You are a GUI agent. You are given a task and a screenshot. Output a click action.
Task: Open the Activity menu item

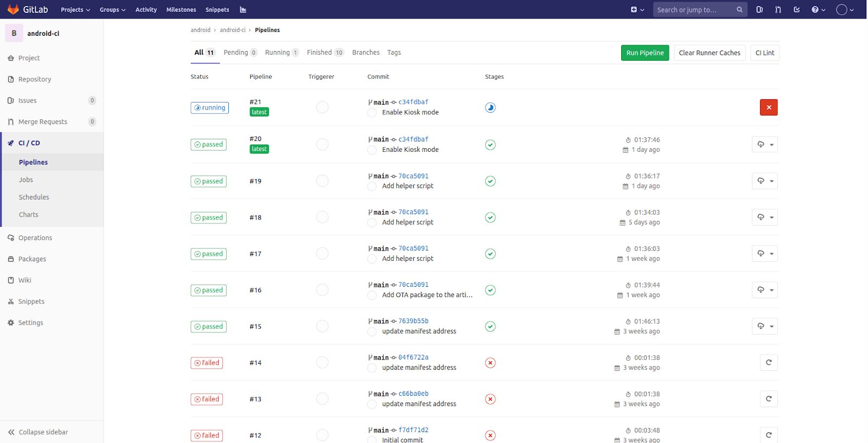click(146, 10)
